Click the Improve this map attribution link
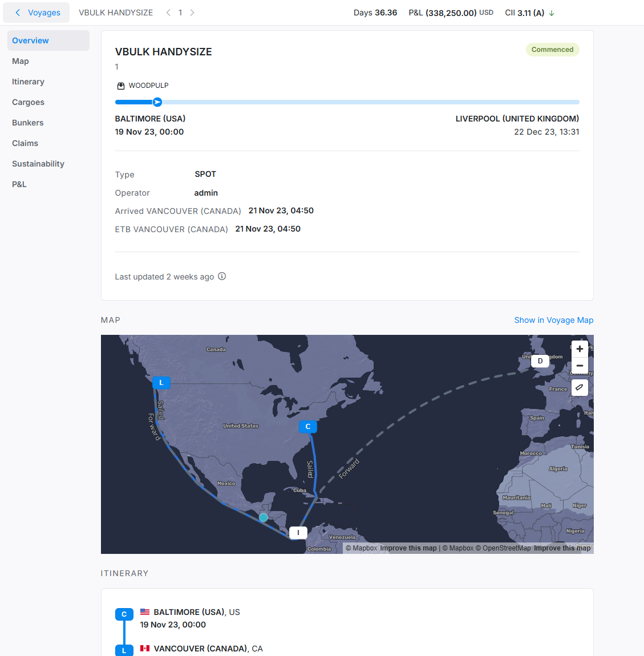Image resolution: width=644 pixels, height=656 pixels. pos(408,548)
